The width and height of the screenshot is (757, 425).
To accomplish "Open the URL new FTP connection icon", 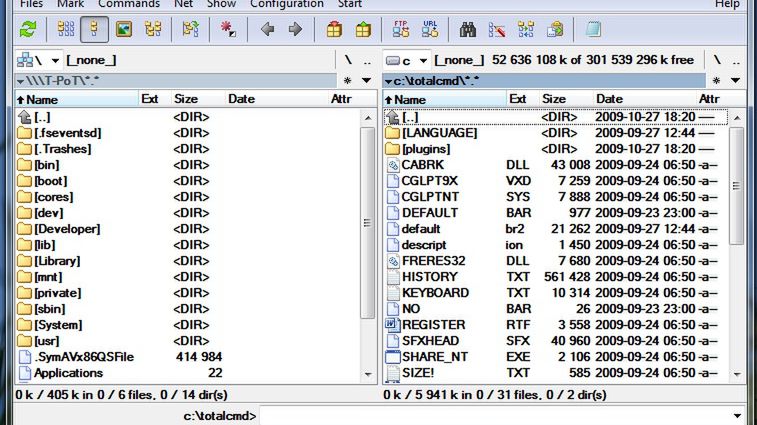I will (430, 30).
